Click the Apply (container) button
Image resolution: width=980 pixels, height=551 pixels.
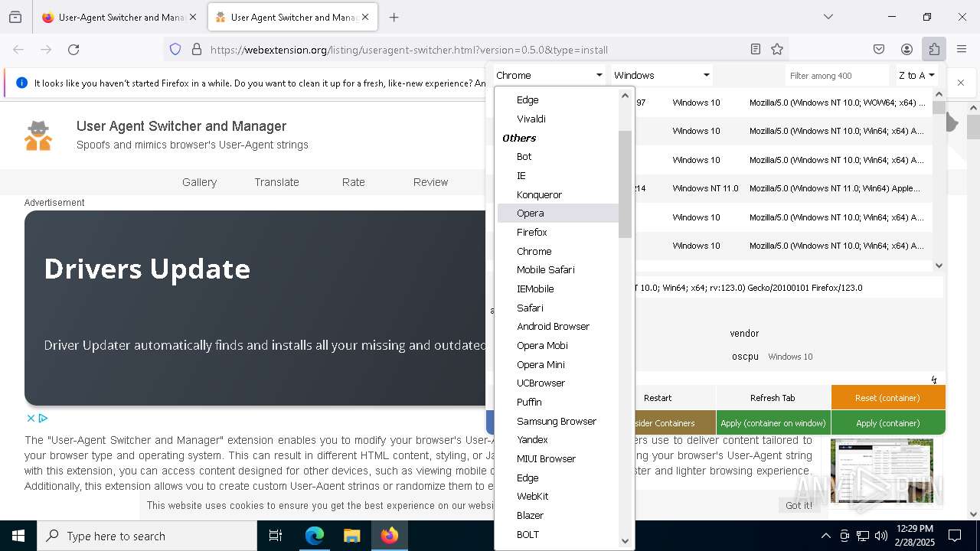[888, 422]
